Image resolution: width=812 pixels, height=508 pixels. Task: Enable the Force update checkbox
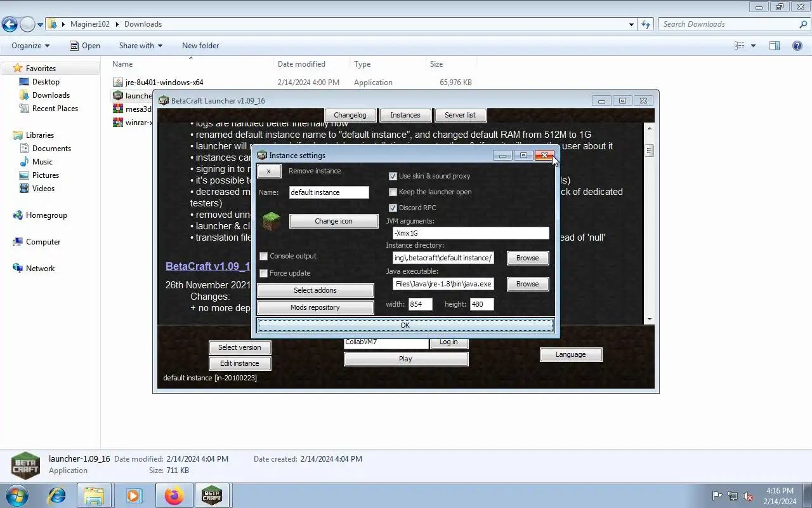click(264, 273)
